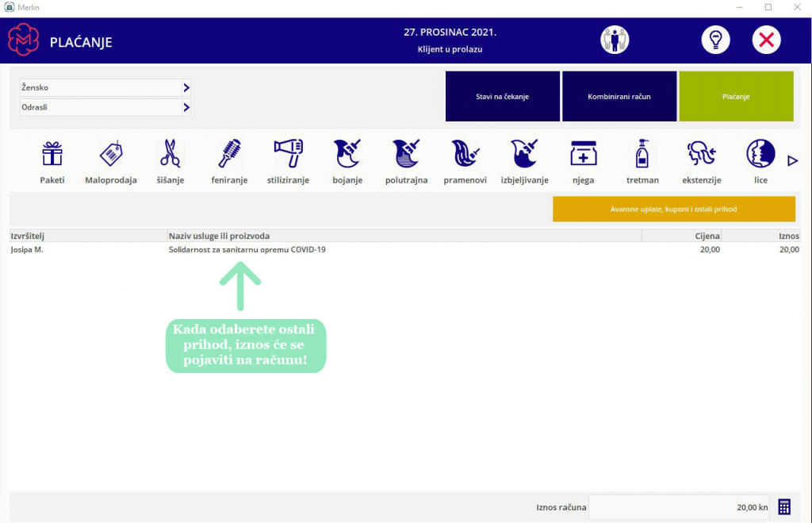
Task: Open Avansne uplate, kuponi i ostali prihod
Action: click(x=674, y=209)
